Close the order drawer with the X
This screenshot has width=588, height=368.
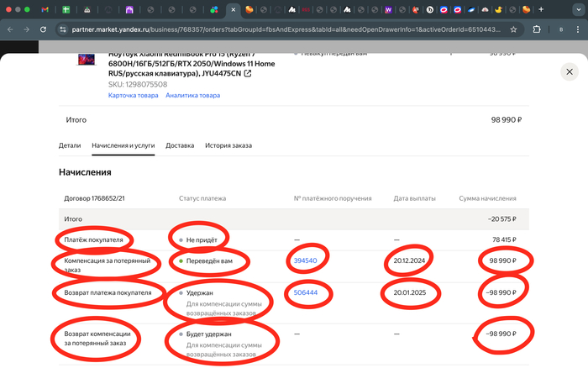(x=570, y=72)
